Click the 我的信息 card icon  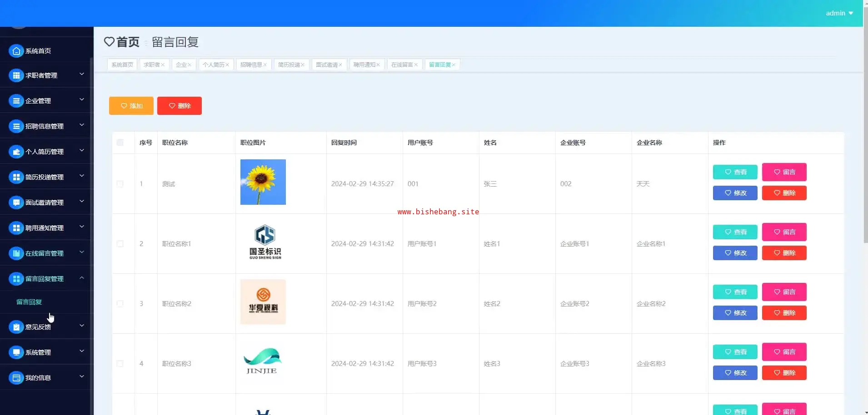[x=16, y=378]
